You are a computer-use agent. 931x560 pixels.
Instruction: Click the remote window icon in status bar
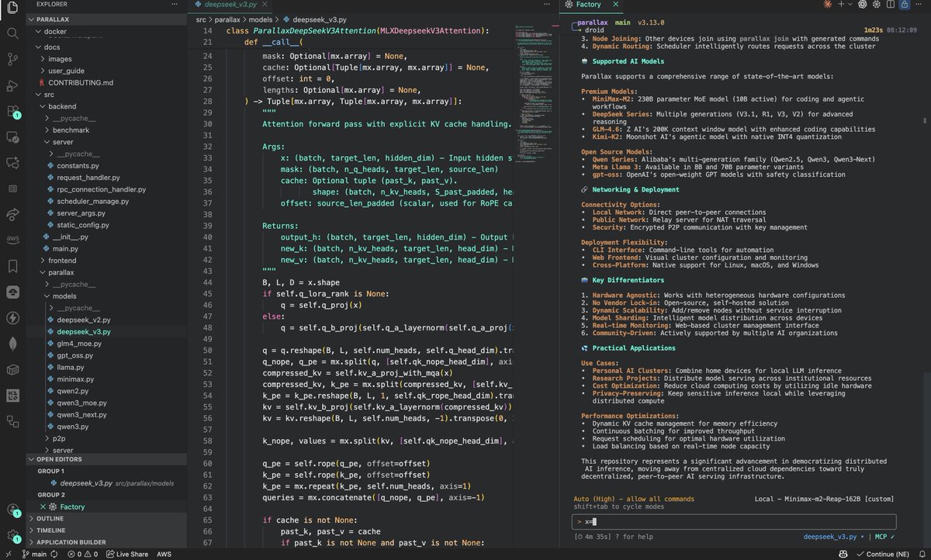point(9,554)
